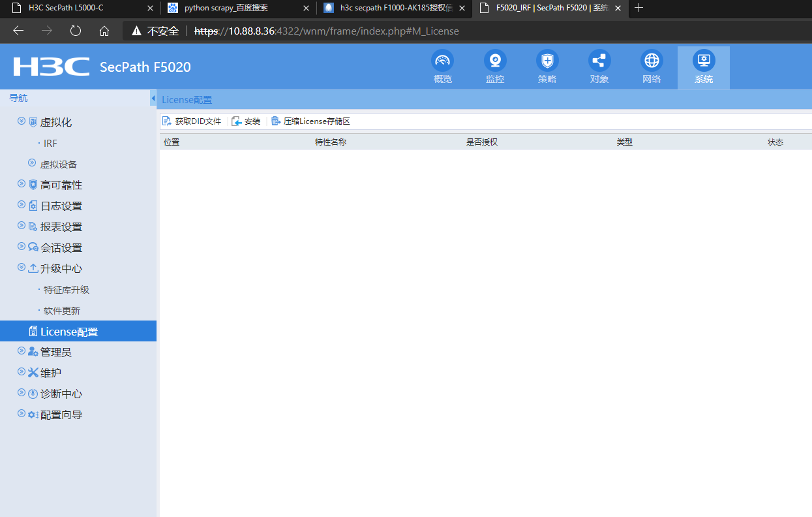This screenshot has width=812, height=517.
Task: Sort by 类型 column header
Action: click(x=625, y=142)
